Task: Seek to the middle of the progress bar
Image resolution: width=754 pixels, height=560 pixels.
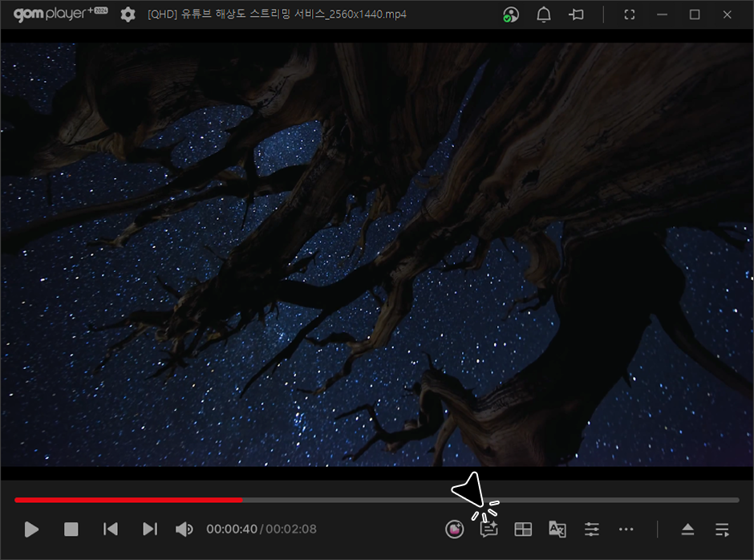Action: [377, 500]
